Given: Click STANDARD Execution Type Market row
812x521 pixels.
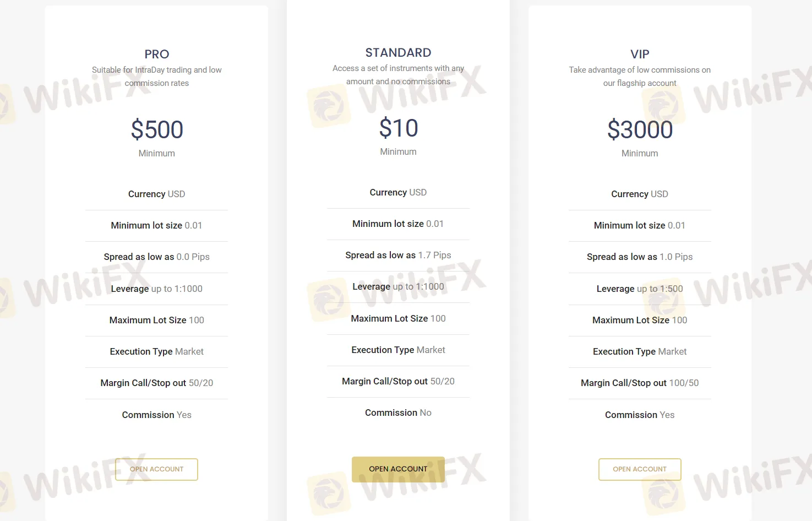Looking at the screenshot, I should tap(398, 350).
